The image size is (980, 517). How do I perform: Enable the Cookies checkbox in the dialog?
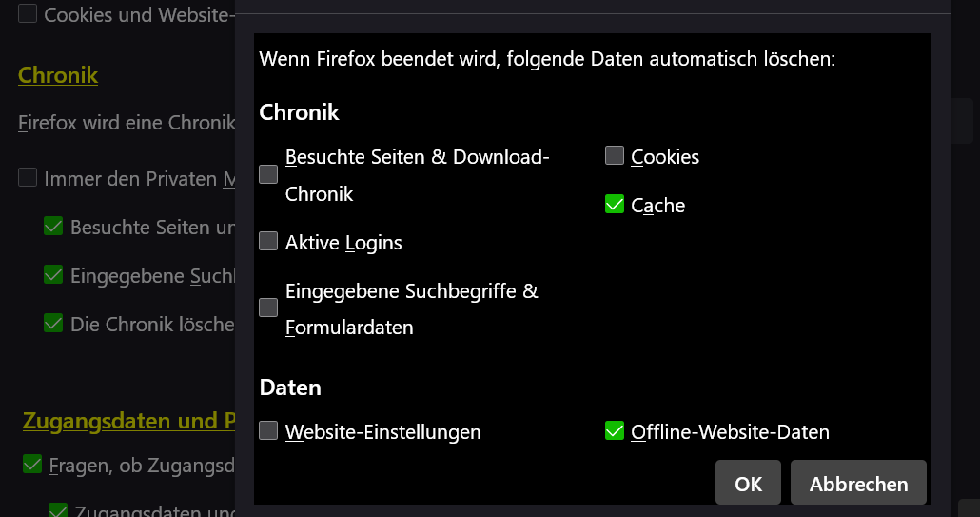point(615,156)
